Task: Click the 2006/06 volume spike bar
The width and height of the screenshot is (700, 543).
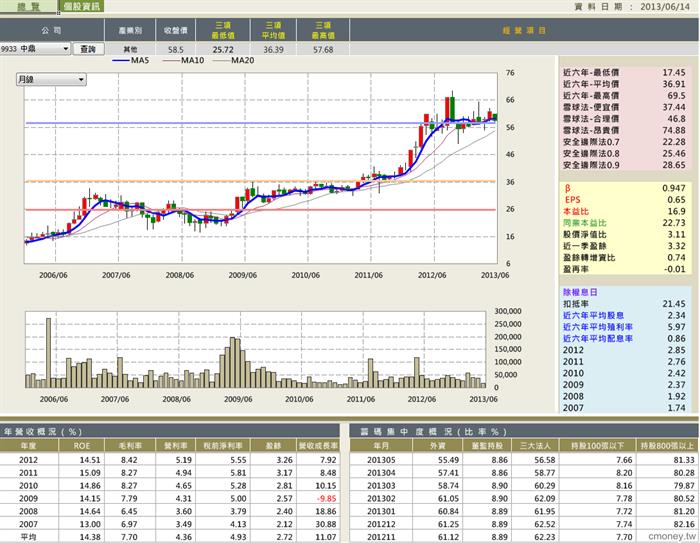Action: pyautogui.click(x=48, y=353)
